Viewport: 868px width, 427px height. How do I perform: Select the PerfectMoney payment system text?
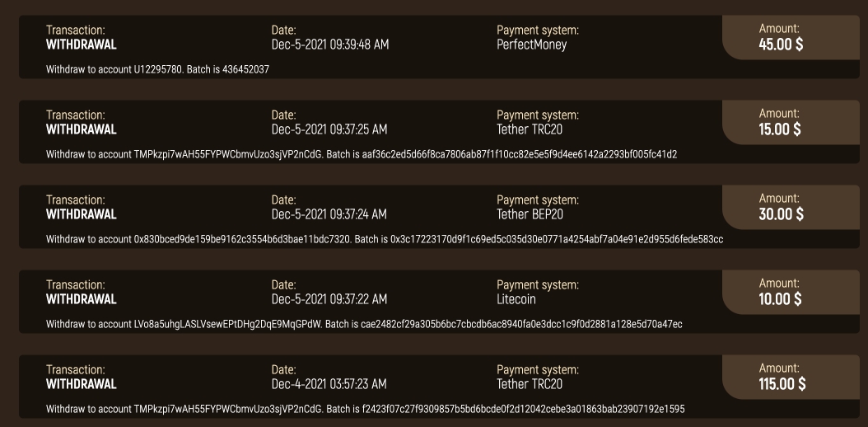(x=531, y=45)
